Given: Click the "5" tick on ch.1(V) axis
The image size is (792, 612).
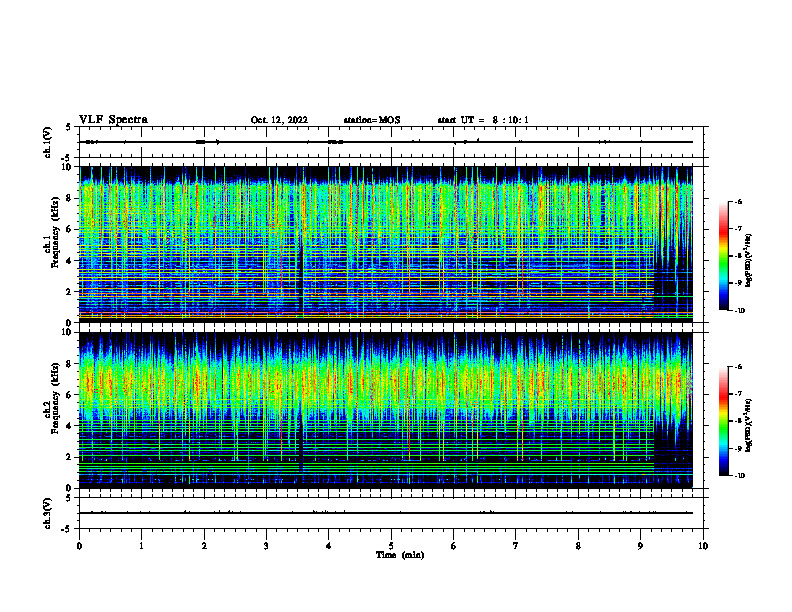Looking at the screenshot, I should click(69, 127).
